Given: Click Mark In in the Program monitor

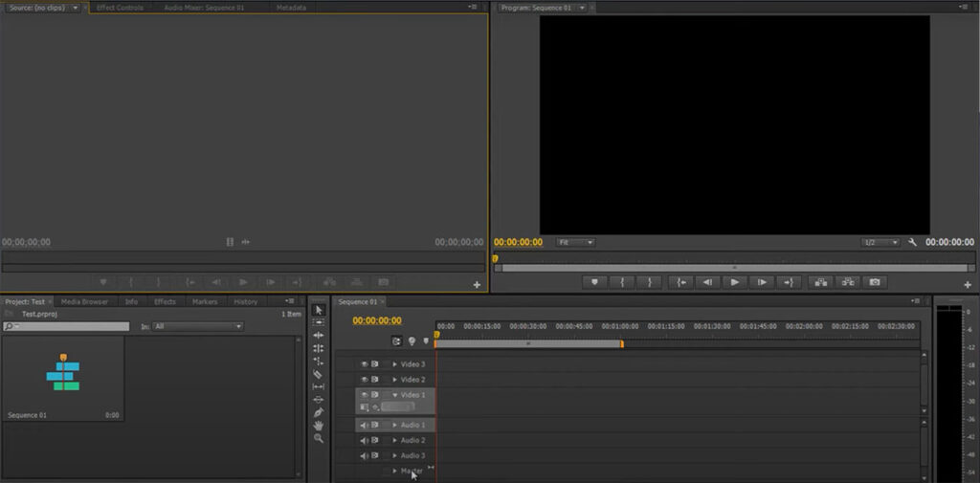Looking at the screenshot, I should click(x=622, y=282).
